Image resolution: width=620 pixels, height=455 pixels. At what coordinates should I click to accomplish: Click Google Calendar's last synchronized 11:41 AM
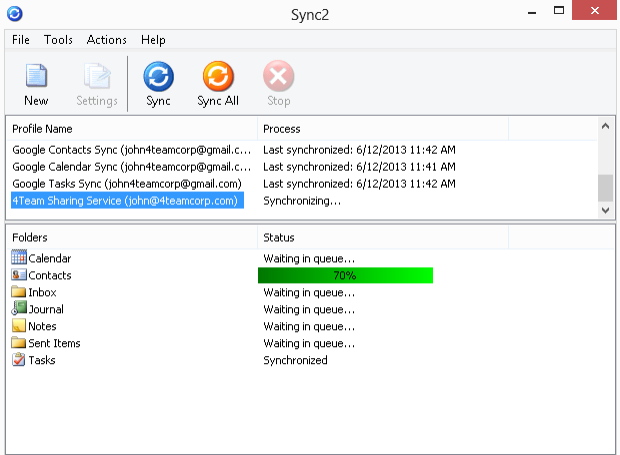(359, 167)
